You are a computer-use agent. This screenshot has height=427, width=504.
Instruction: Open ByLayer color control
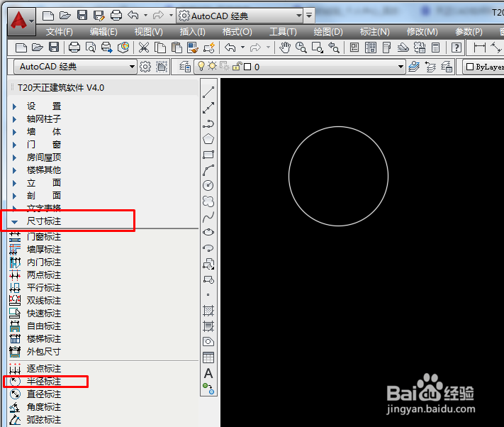(x=484, y=67)
